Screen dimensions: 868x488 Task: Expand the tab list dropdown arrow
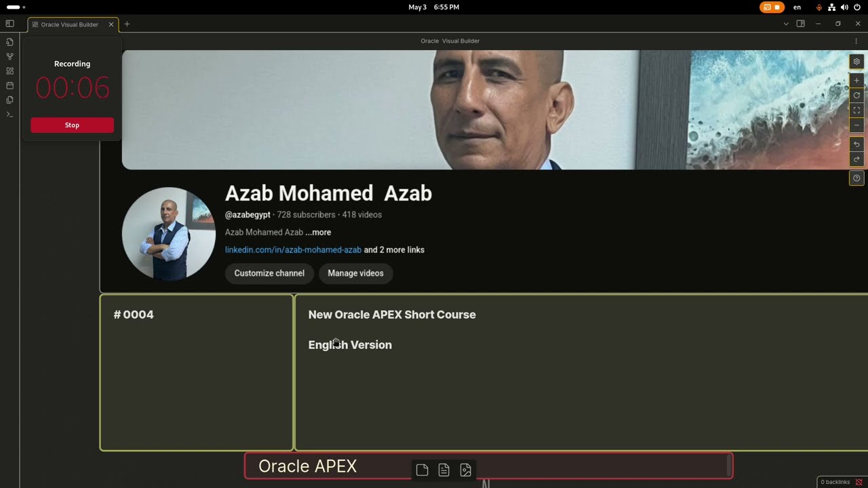coord(786,24)
